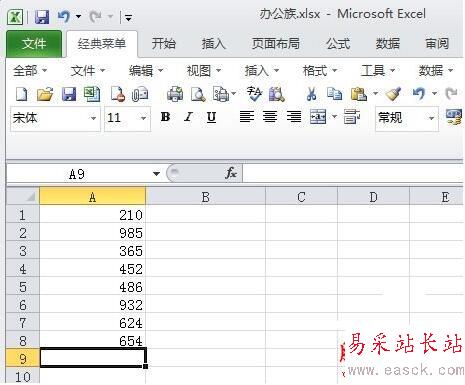Click the Name Box showing A9
The image size is (465, 385).
point(78,174)
